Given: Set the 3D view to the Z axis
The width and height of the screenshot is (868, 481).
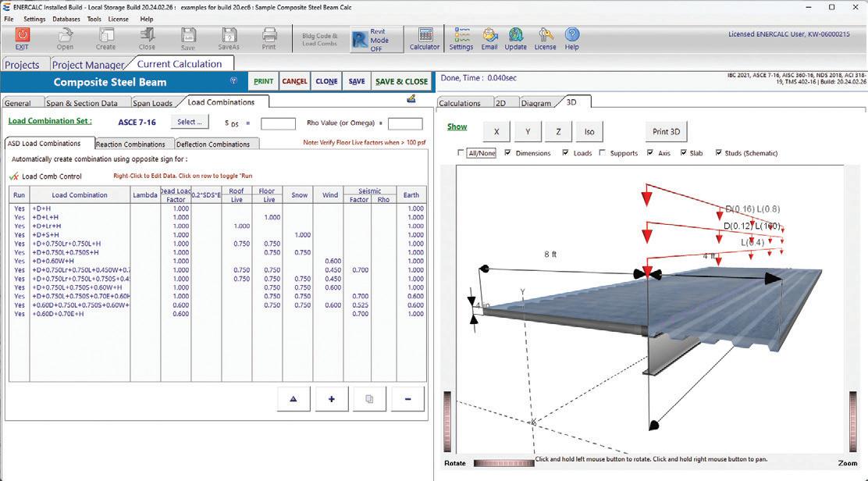Looking at the screenshot, I should 558,132.
